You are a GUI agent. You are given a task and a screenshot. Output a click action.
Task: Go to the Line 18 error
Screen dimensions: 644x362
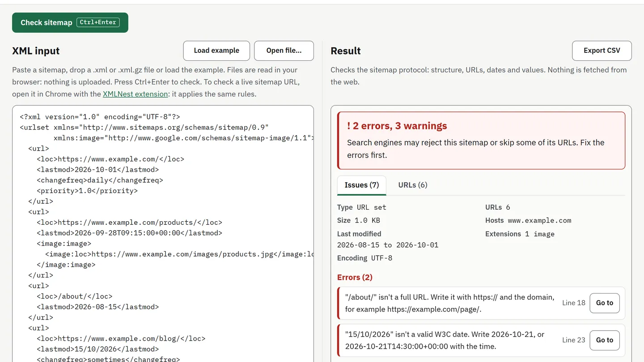coord(605,303)
